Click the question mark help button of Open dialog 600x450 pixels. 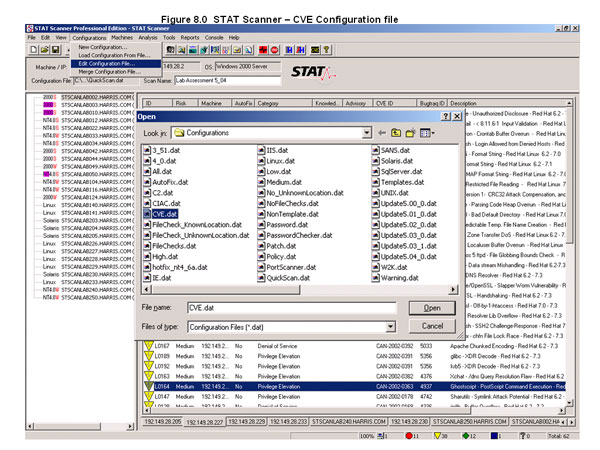tap(446, 116)
